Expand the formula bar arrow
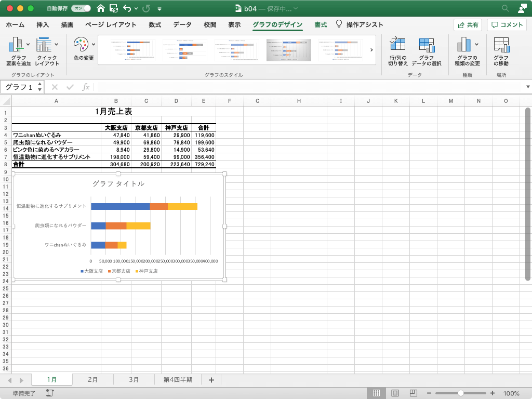The height and width of the screenshot is (399, 532). pyautogui.click(x=528, y=87)
